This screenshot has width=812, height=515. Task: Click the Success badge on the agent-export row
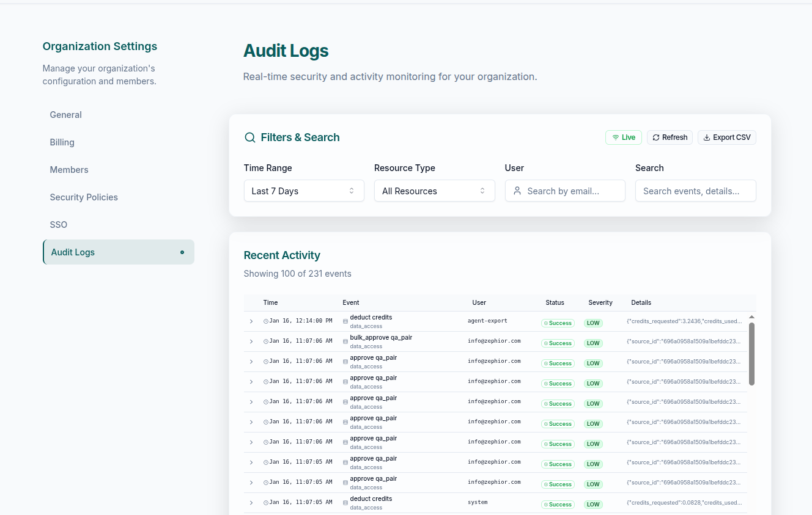coord(557,323)
